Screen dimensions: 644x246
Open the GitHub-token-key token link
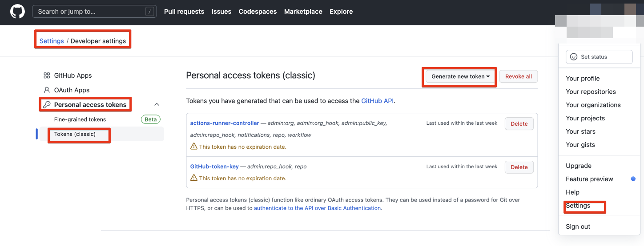tap(214, 167)
